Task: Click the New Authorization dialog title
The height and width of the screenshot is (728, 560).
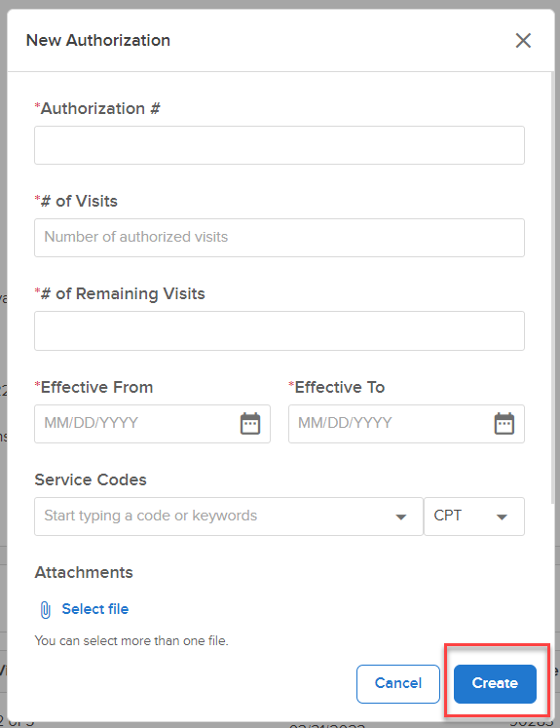Action: 98,40
